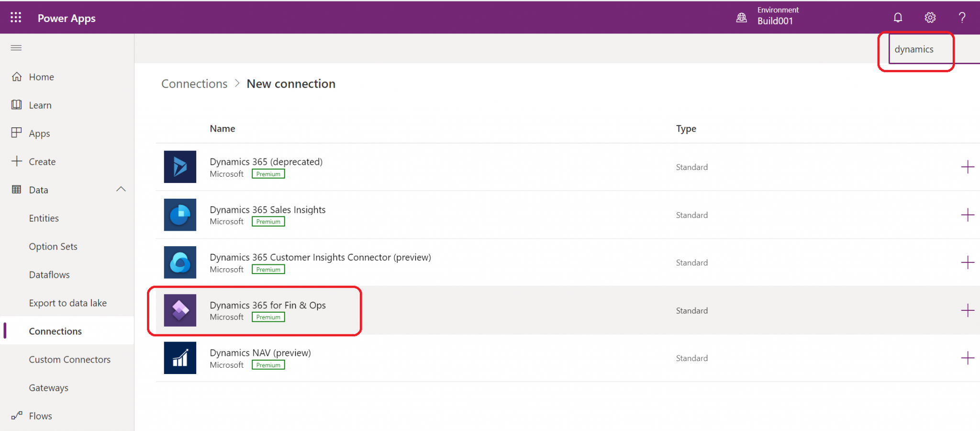Open the Microsoft 365 app launcher waffle
Image resolution: width=980 pixels, height=431 pixels.
tap(16, 17)
